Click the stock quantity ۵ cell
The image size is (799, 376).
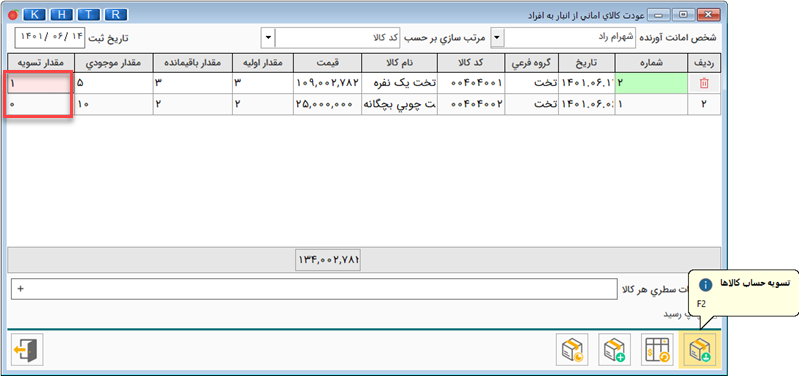coord(114,83)
